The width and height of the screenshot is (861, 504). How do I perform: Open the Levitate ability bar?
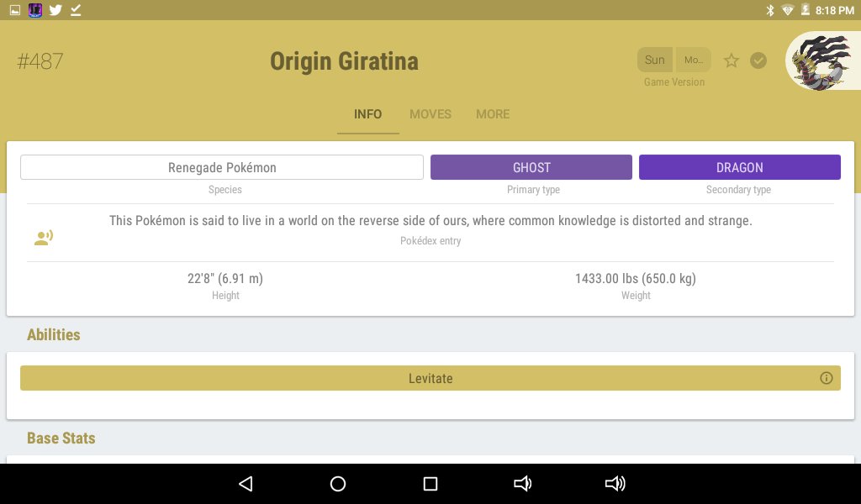pyautogui.click(x=430, y=378)
